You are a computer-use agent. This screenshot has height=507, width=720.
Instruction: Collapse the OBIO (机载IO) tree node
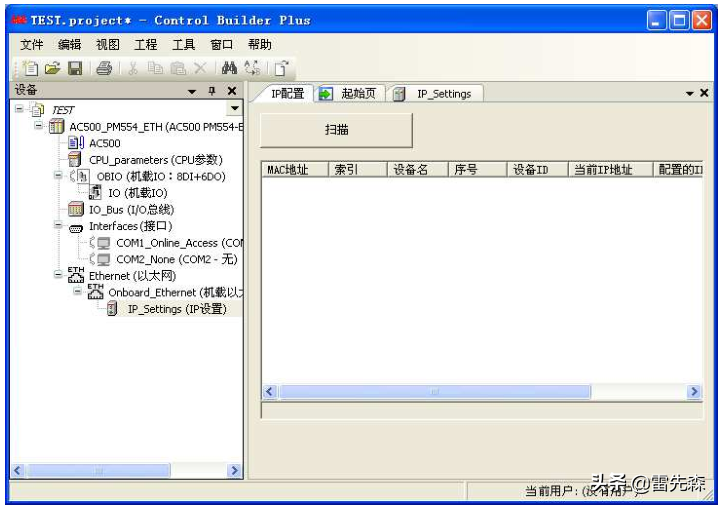pyautogui.click(x=62, y=177)
